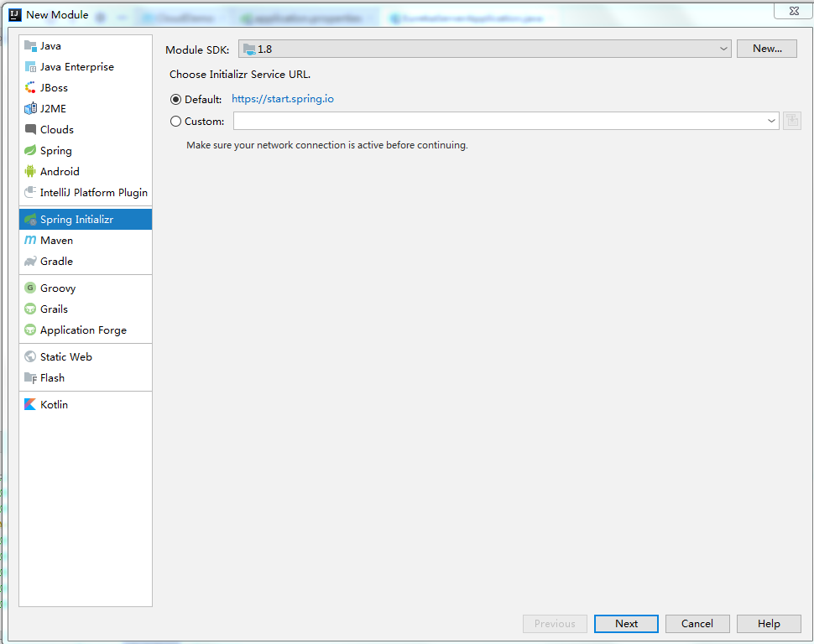Click the JBoss colorful icon
The width and height of the screenshot is (814, 644).
(30, 88)
